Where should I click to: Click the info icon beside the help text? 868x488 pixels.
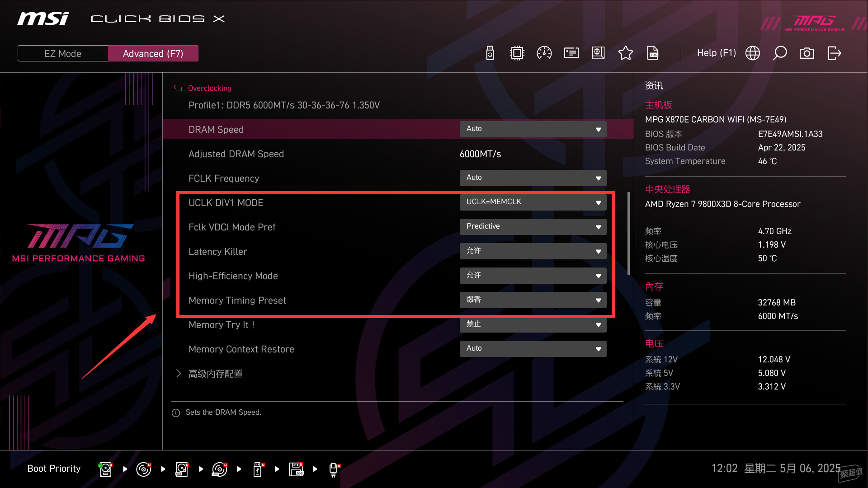tap(176, 413)
